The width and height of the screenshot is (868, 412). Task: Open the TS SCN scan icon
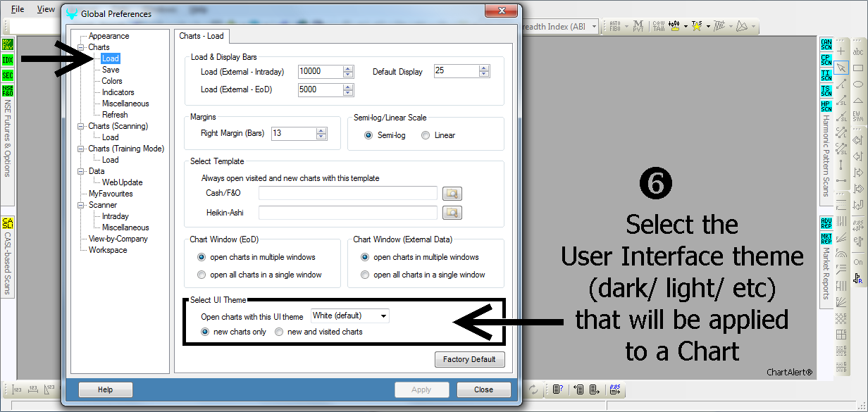(x=826, y=92)
